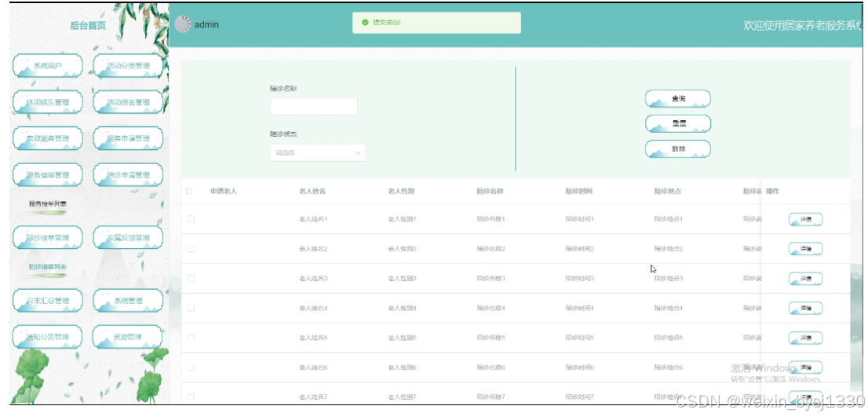Image resolution: width=868 pixels, height=417 pixels.
Task: Click the 查询 search button
Action: (x=678, y=99)
